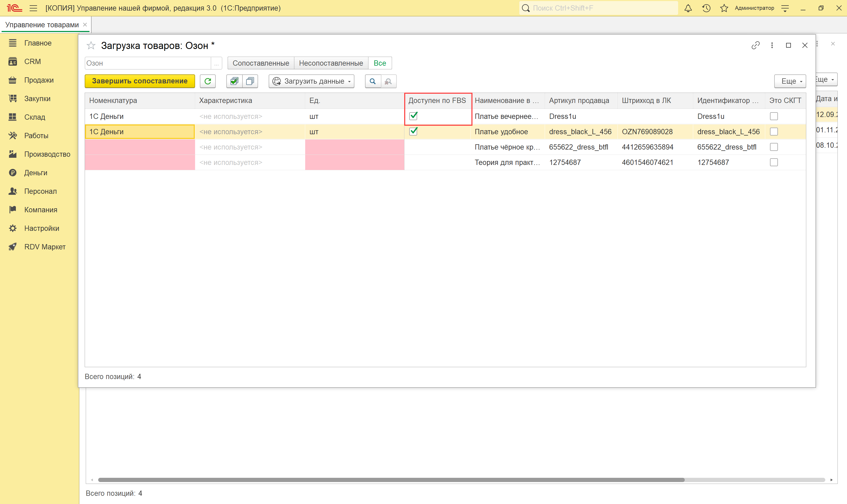Copy link to this form
Viewport: 847px width, 504px height.
pyautogui.click(x=755, y=45)
